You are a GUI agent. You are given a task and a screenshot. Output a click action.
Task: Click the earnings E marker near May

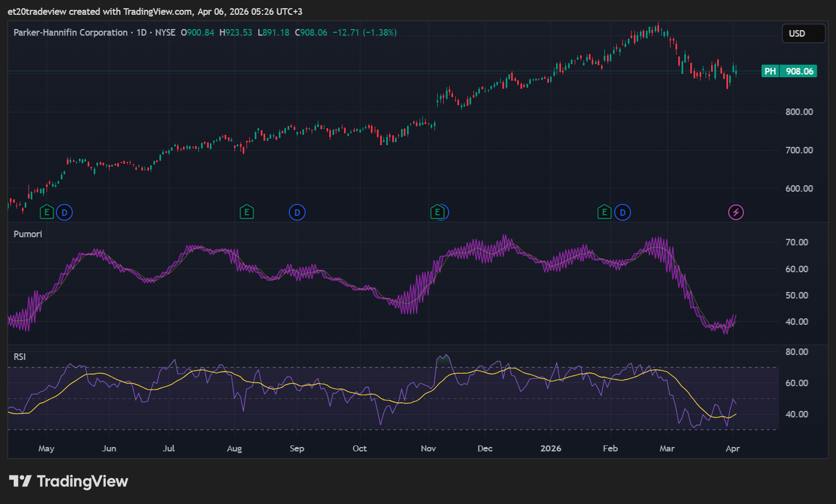coord(47,212)
